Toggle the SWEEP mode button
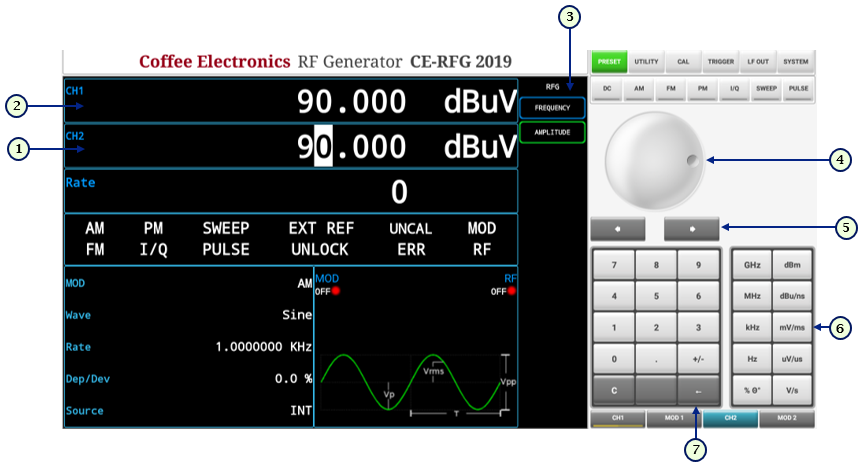The height and width of the screenshot is (467, 863). (765, 89)
